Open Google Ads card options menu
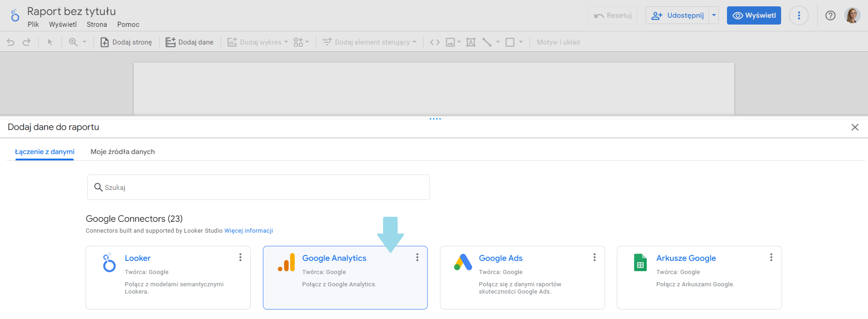 [x=594, y=258]
